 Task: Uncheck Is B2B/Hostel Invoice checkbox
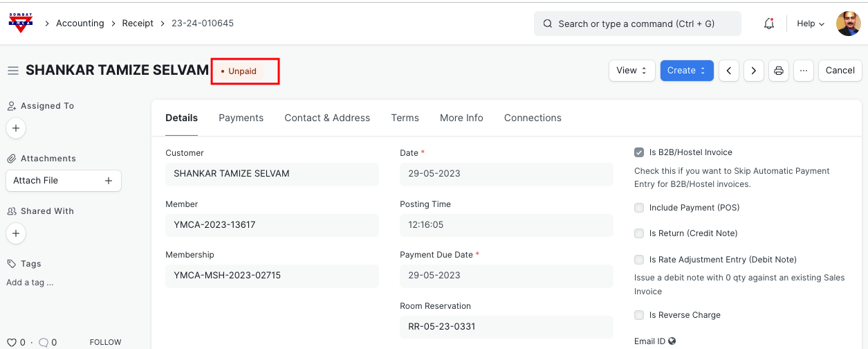pyautogui.click(x=639, y=152)
